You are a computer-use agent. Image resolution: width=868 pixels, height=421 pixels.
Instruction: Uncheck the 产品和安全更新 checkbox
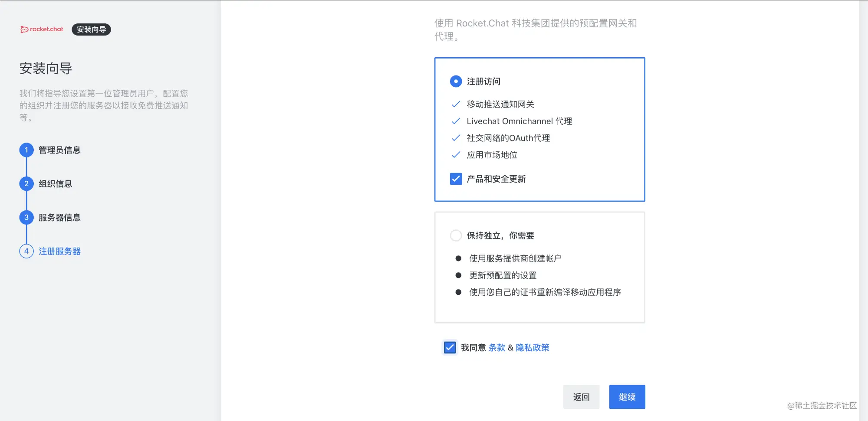tap(456, 179)
